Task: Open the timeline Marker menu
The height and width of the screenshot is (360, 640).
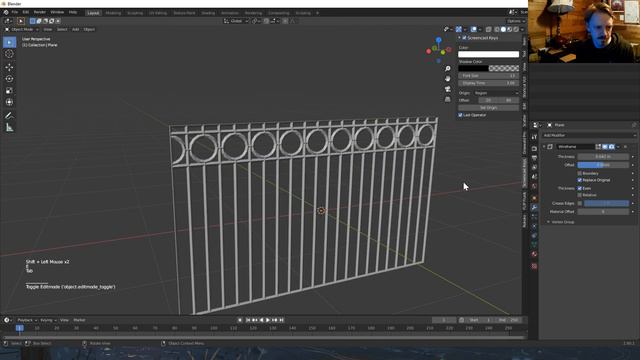Action: pos(79,320)
